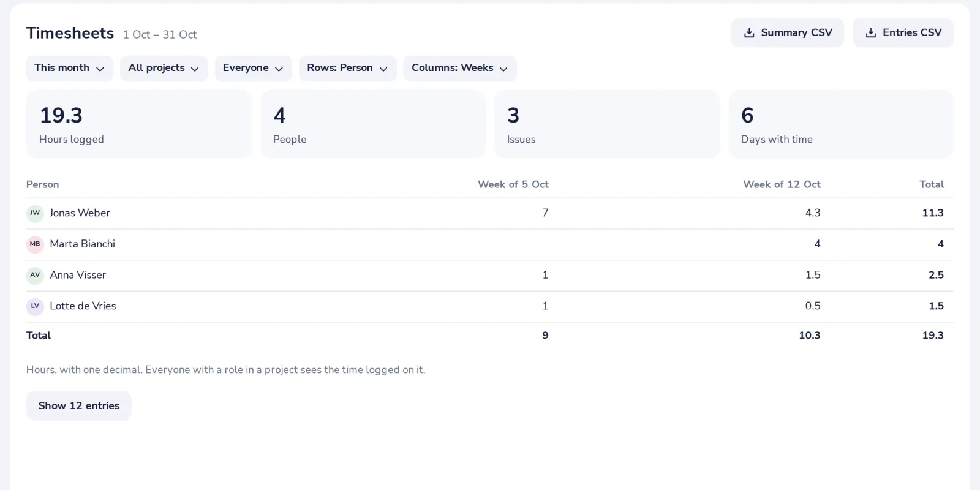980x490 pixels.
Task: Select the Anna Visser name
Action: [78, 275]
